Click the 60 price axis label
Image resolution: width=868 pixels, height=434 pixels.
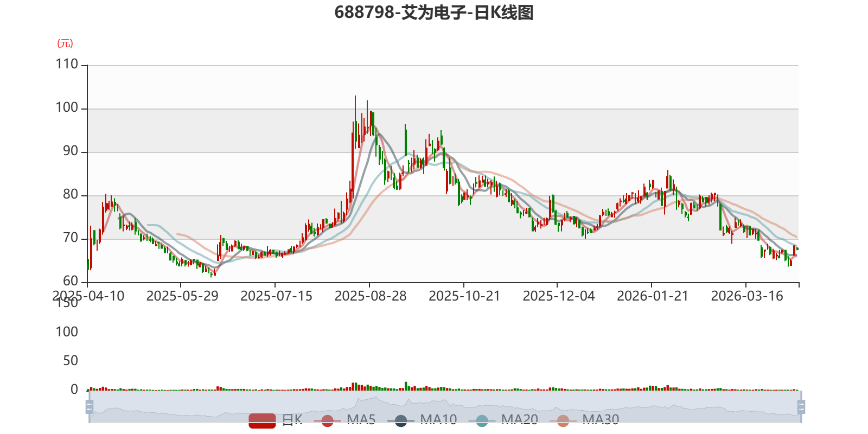pyautogui.click(x=71, y=281)
